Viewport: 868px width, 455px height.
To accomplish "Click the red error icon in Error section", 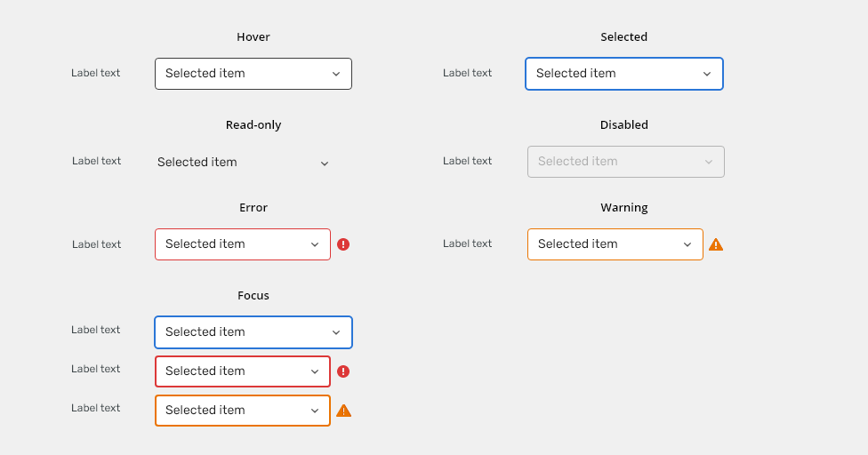I will pos(343,244).
